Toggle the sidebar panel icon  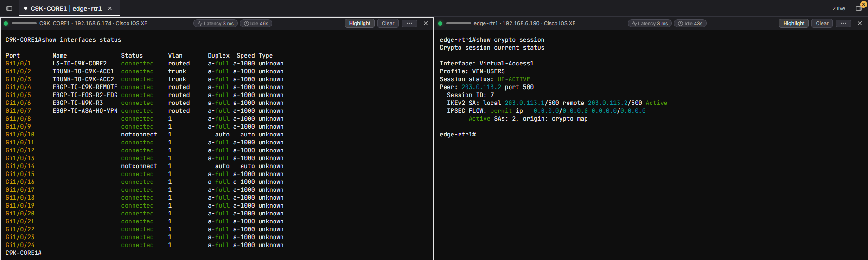[9, 8]
